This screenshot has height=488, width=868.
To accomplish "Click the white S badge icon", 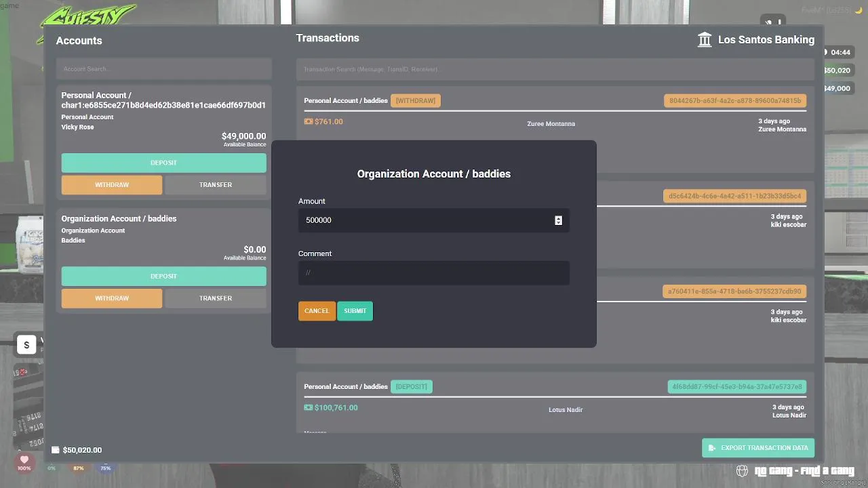I will tap(26, 345).
